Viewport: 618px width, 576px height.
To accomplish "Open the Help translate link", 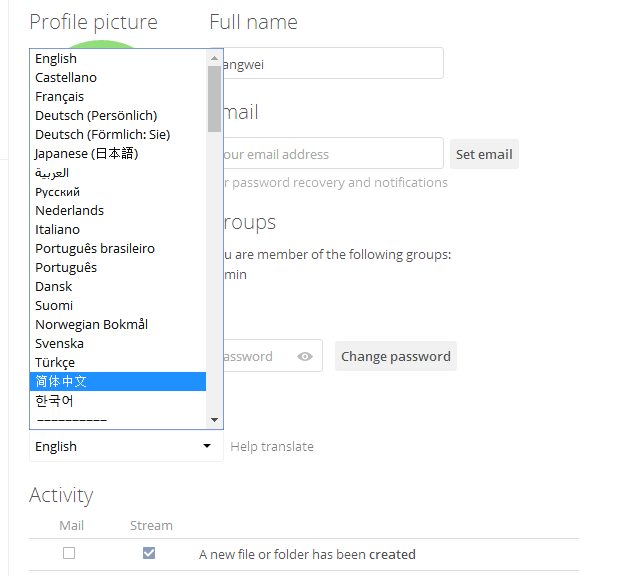I will click(x=272, y=447).
